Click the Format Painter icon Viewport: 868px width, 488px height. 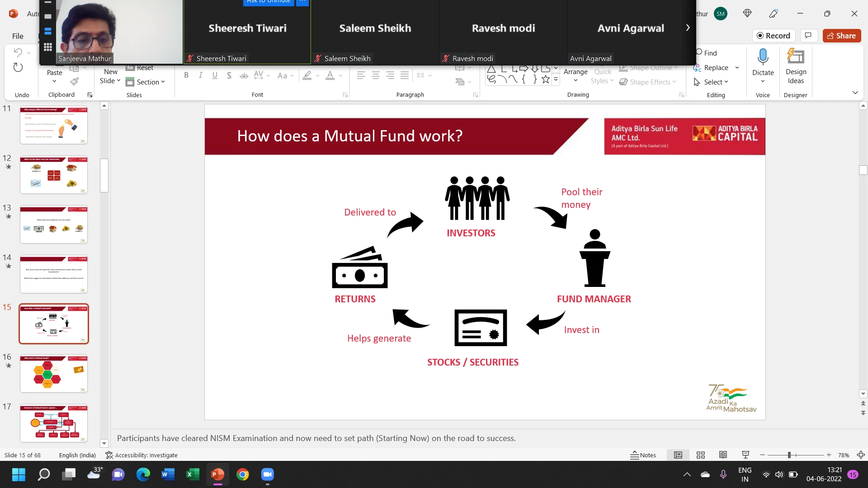[75, 81]
